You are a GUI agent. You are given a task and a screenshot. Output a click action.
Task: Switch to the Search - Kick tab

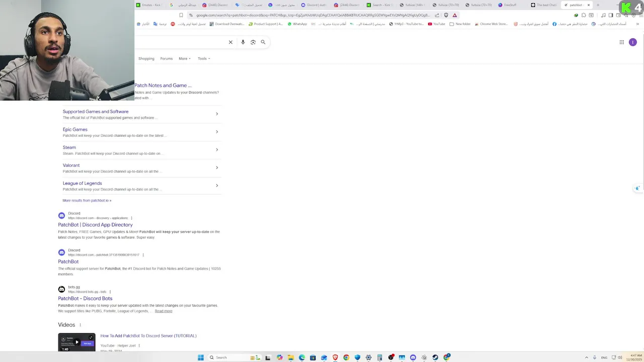pos(380,5)
